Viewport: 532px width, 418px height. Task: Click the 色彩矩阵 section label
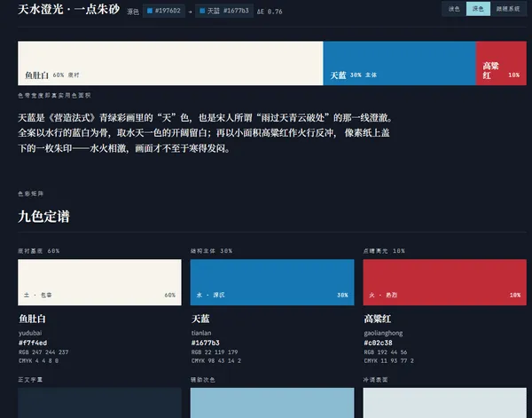(x=30, y=193)
